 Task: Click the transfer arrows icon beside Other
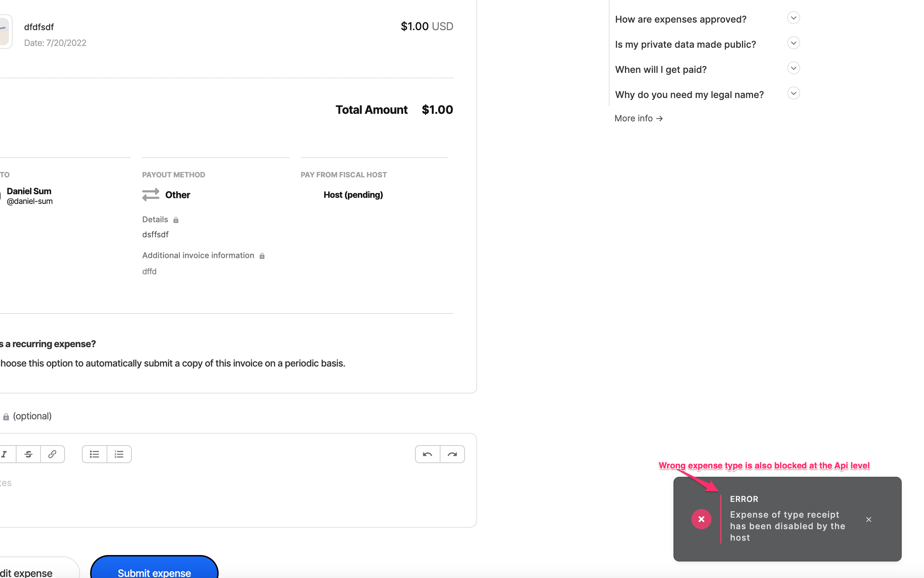pyautogui.click(x=150, y=195)
